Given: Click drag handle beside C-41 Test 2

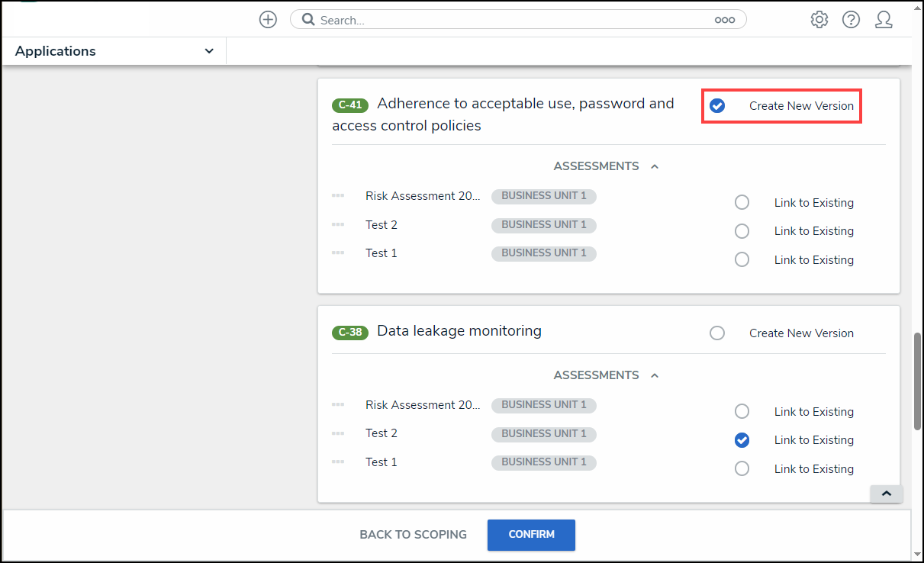Looking at the screenshot, I should point(338,225).
